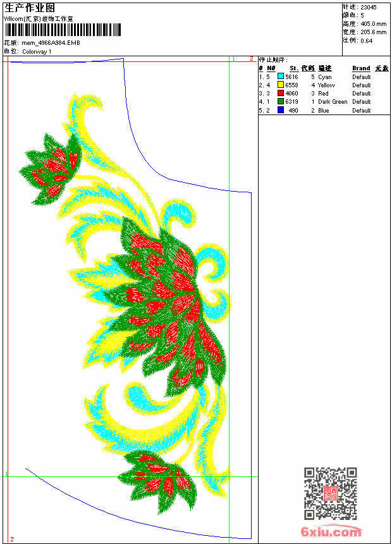Click the Cyan color swatch in stop sequence
Image resolution: width=392 pixels, height=544 pixels.
[281, 77]
